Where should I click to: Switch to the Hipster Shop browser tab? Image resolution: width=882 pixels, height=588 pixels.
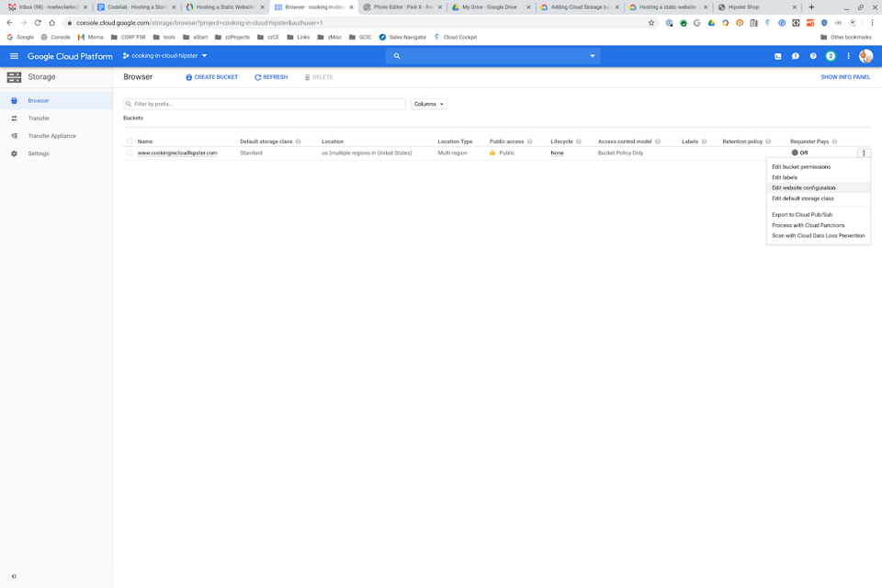pyautogui.click(x=744, y=6)
